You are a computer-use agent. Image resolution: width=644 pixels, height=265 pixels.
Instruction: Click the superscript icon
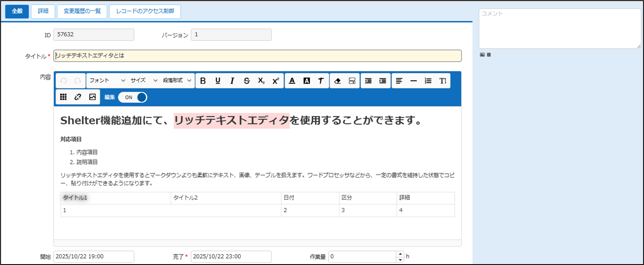click(276, 81)
